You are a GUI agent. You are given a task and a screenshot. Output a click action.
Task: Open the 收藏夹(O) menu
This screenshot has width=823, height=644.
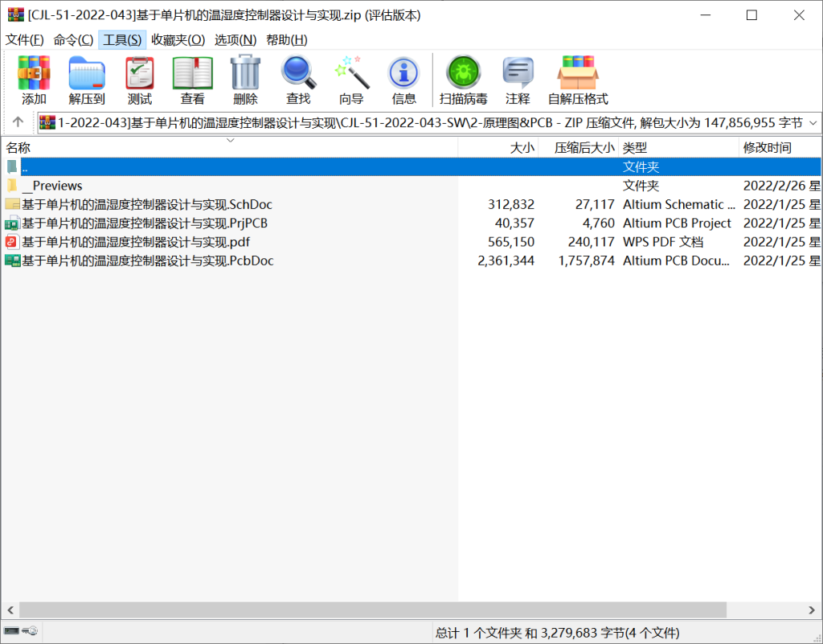178,39
